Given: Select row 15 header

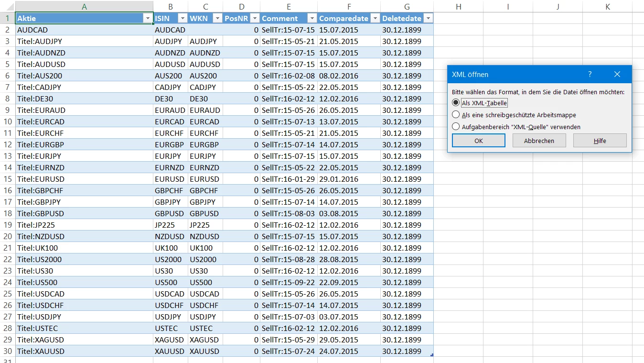Looking at the screenshot, I should pyautogui.click(x=8, y=179).
